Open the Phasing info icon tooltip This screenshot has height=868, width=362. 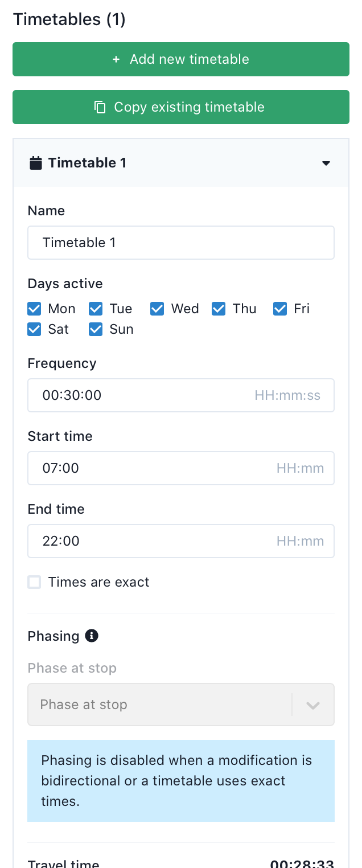coord(93,636)
